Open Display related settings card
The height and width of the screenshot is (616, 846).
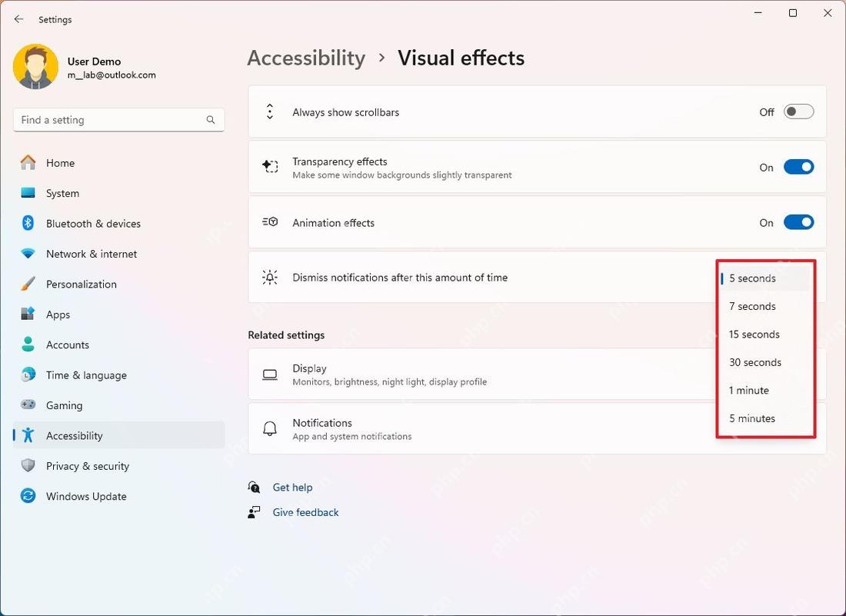point(537,375)
